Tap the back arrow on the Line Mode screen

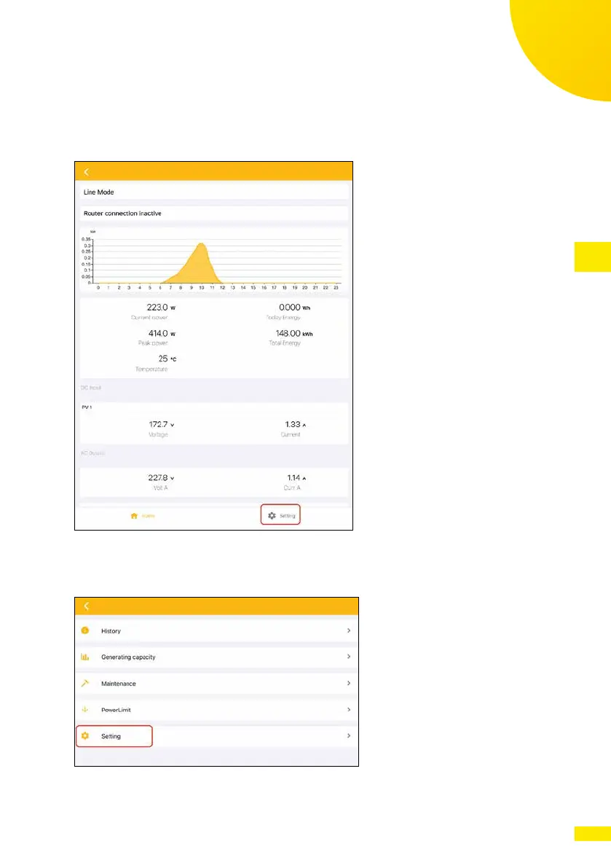(x=86, y=172)
